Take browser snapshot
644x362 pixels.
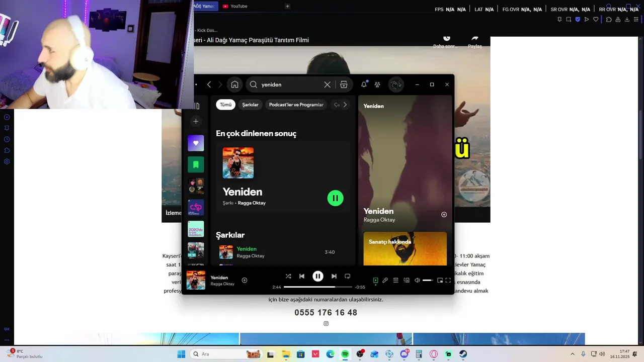click(569, 19)
